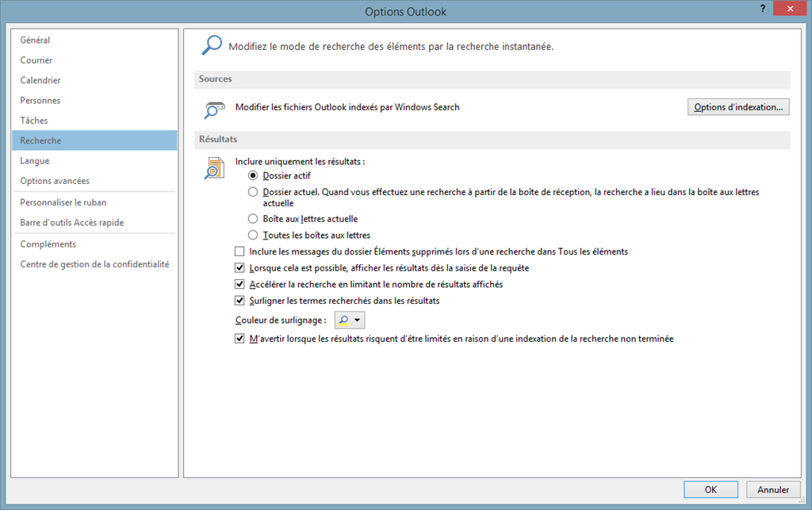Go to the Personnes category
The width and height of the screenshot is (812, 510).
click(94, 101)
